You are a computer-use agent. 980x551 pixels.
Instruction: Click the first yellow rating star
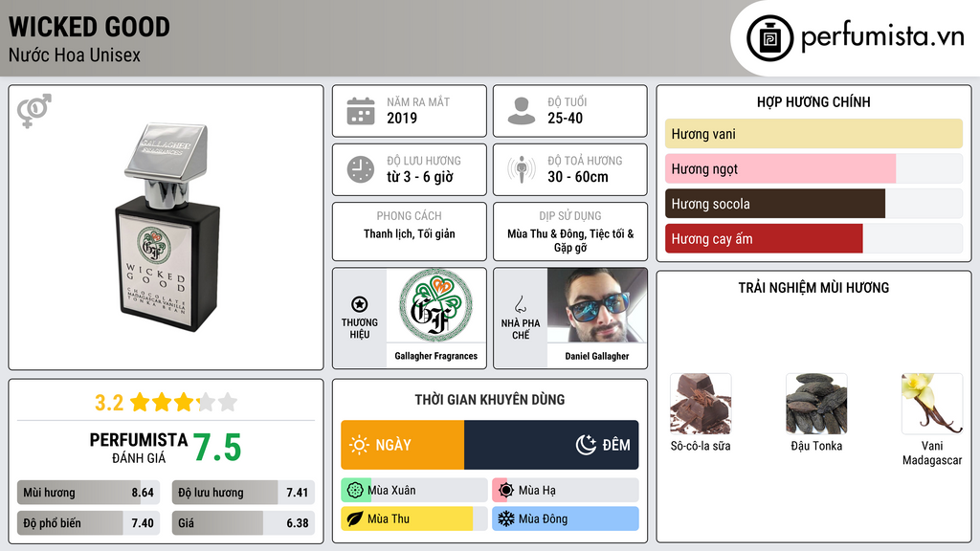coord(140,403)
